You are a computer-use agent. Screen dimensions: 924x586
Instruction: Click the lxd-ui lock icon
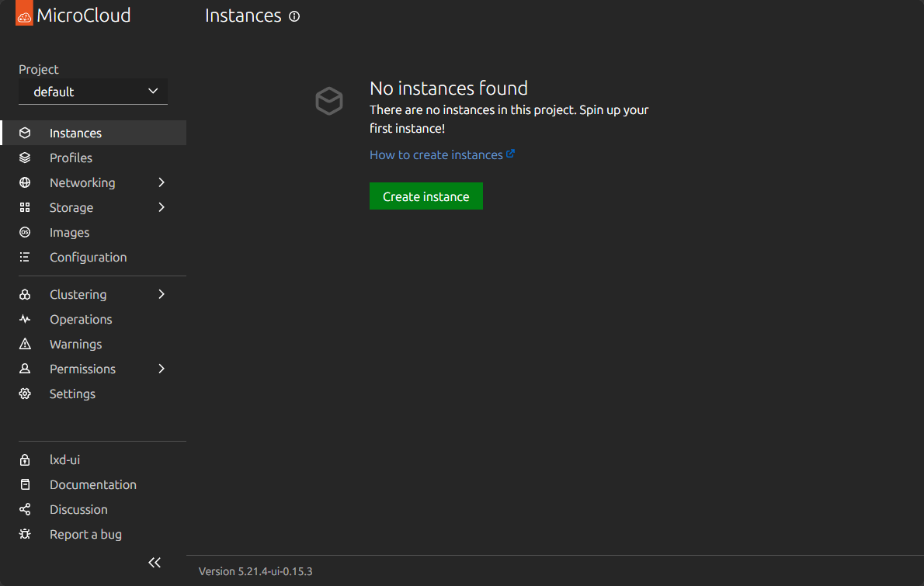coord(25,460)
